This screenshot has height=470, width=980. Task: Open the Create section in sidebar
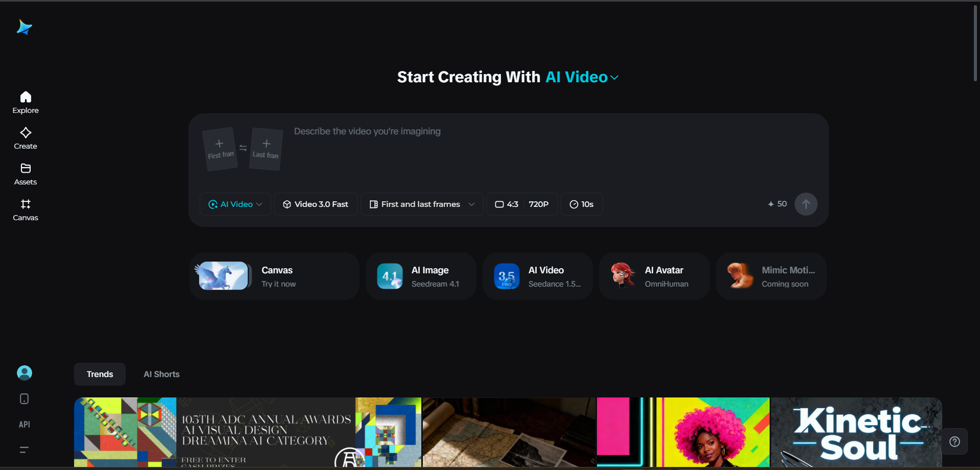26,138
